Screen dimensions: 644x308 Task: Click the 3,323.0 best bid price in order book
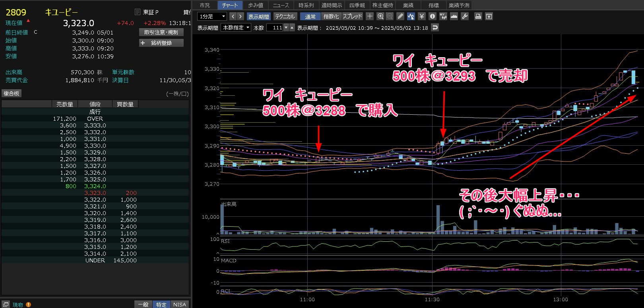(95, 193)
